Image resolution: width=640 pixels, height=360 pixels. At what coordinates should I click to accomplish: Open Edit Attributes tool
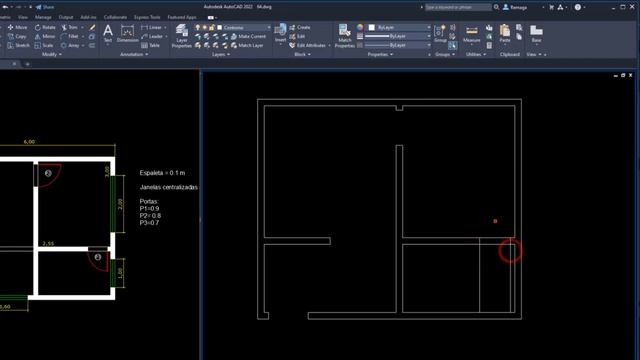point(307,45)
